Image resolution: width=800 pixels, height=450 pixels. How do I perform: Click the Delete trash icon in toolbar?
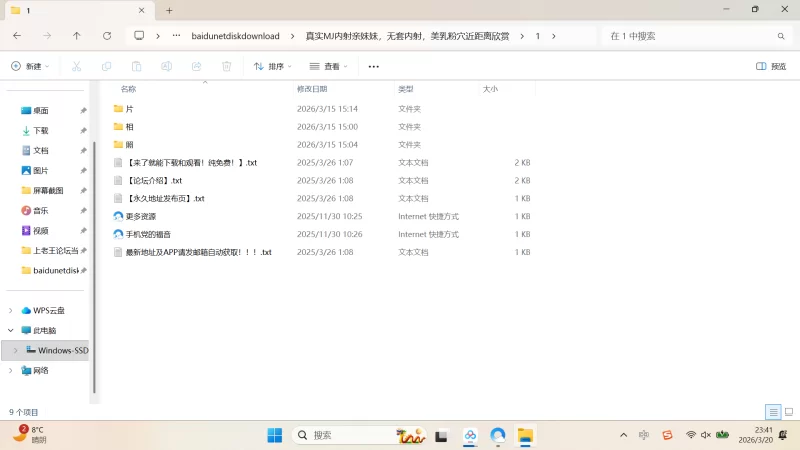pyautogui.click(x=227, y=66)
